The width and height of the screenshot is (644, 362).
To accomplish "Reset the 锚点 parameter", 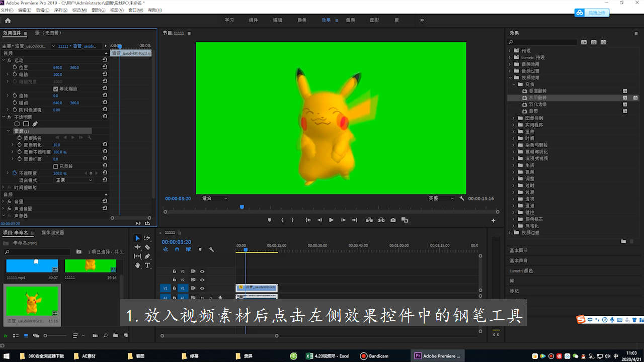I will (x=105, y=103).
